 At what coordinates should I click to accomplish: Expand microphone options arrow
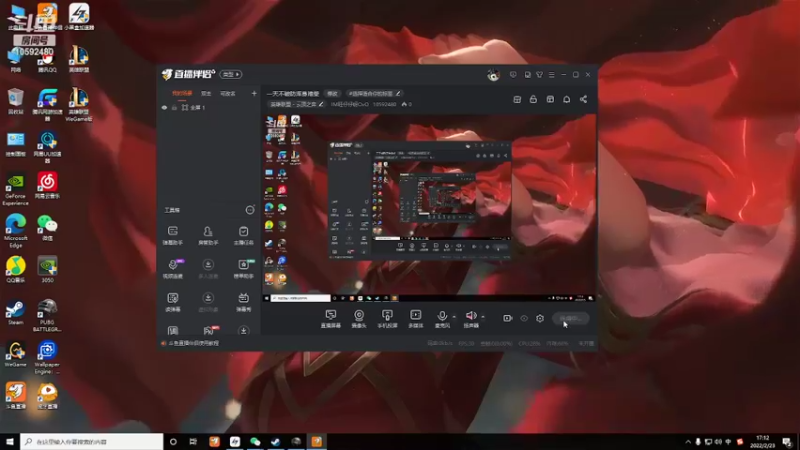click(x=454, y=317)
